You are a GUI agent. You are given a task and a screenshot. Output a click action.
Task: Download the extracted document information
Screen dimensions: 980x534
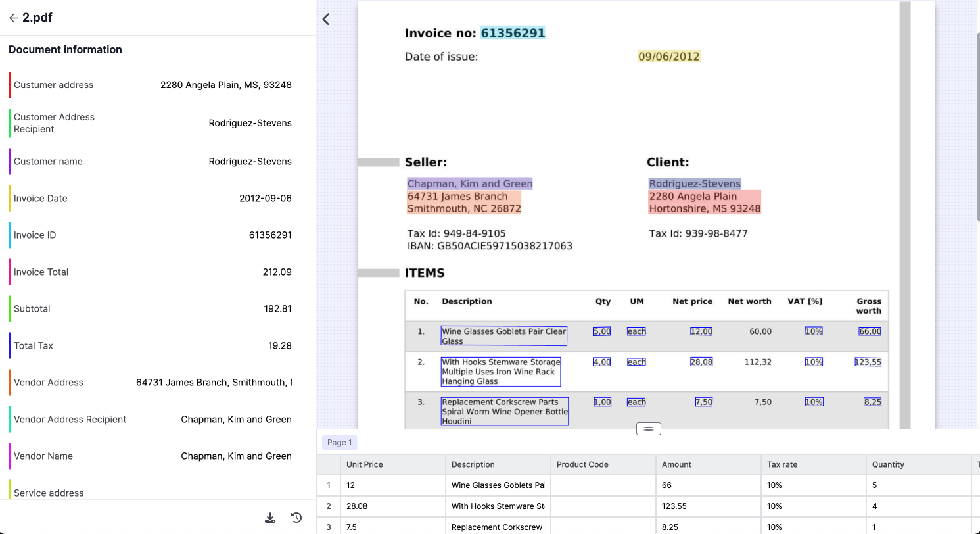[x=270, y=518]
